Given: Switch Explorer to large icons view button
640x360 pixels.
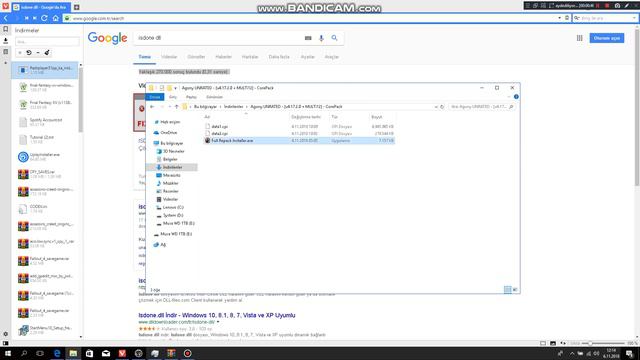Looking at the screenshot, I should click(515, 289).
